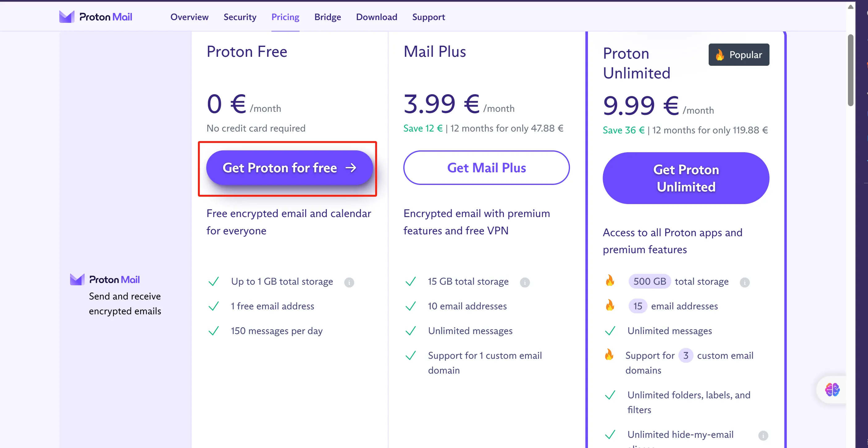Click the checkmark next to 150 messages per day
Viewport: 868px width, 448px height.
tap(214, 330)
